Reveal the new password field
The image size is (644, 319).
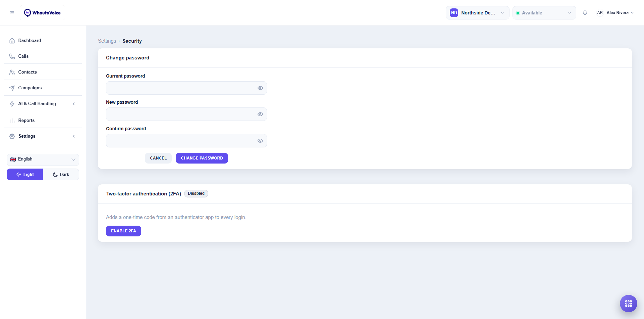[x=260, y=114]
